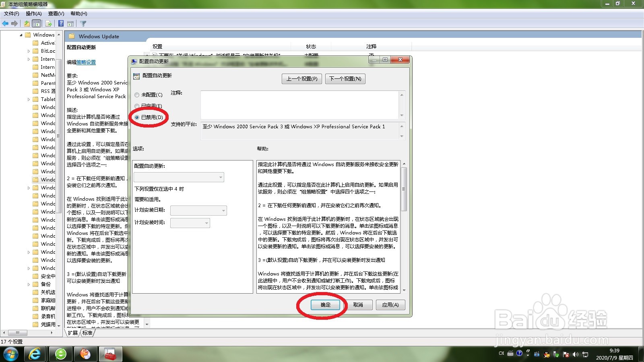Toggle the show/hide action pane icon
Viewport: 644px width, 362px height.
70,24
